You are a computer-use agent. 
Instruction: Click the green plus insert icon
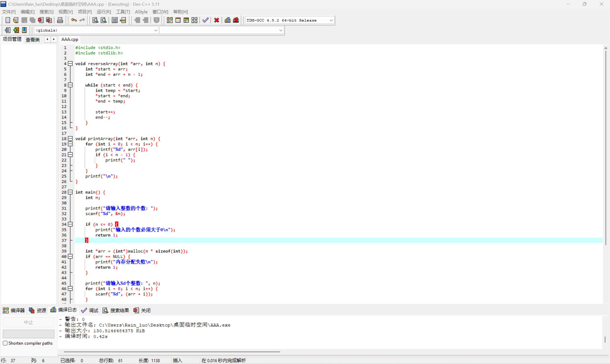click(x=16, y=30)
